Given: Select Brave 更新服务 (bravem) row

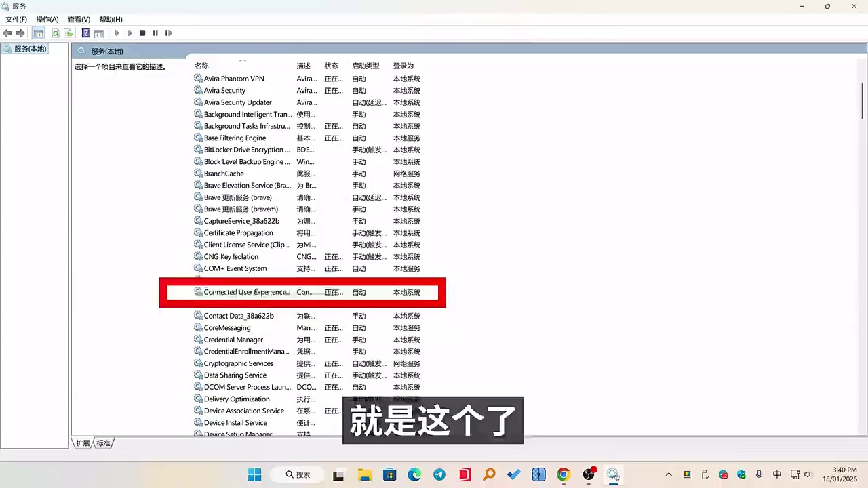Looking at the screenshot, I should click(x=307, y=209).
